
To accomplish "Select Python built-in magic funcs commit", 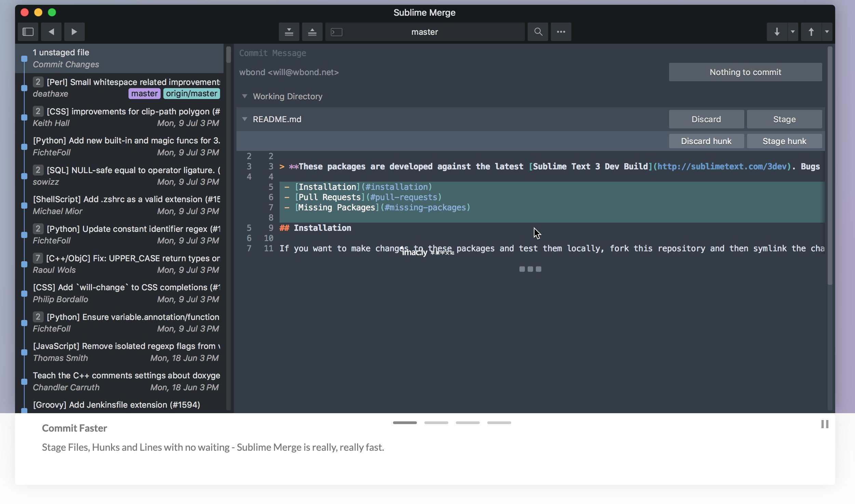I will [x=120, y=146].
